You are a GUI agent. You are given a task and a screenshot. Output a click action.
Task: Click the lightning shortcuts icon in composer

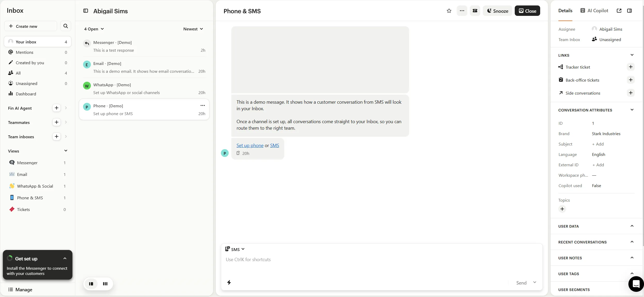coord(229,282)
